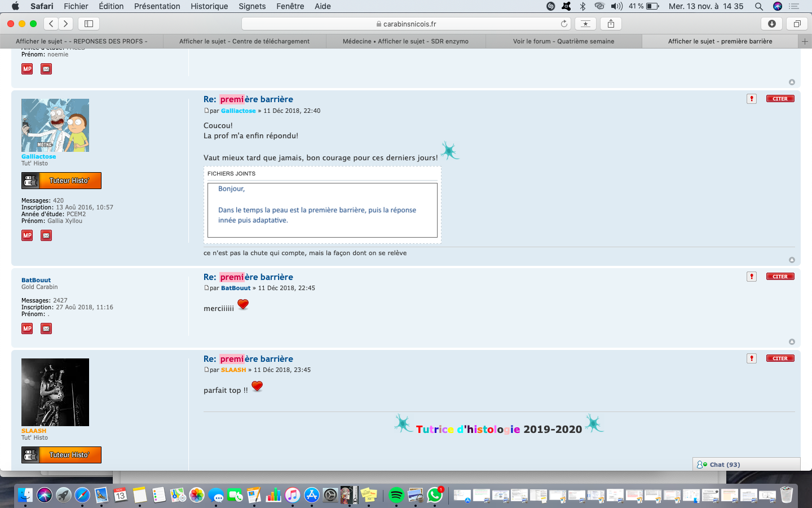Open the Spotlight search magnifier in menu bar

(759, 6)
